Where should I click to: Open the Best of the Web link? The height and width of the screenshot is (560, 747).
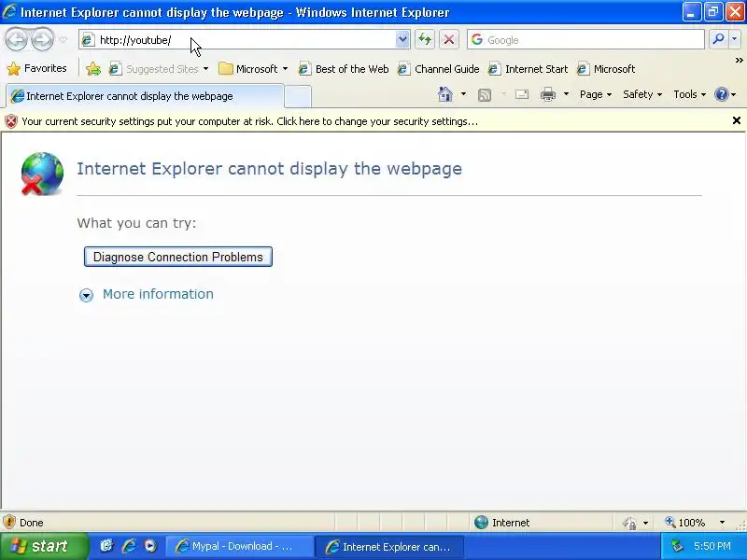pyautogui.click(x=344, y=69)
